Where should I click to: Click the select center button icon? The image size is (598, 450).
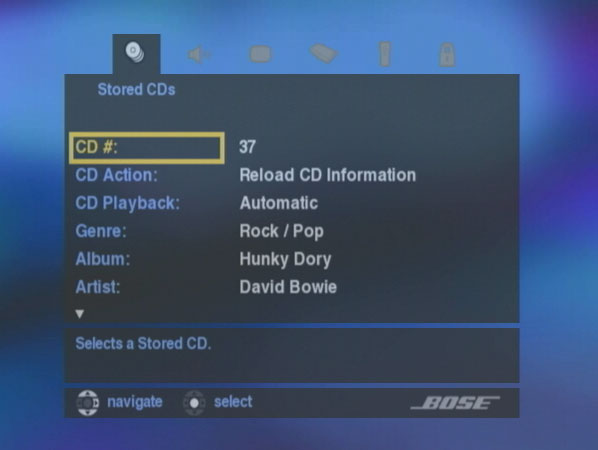194,403
